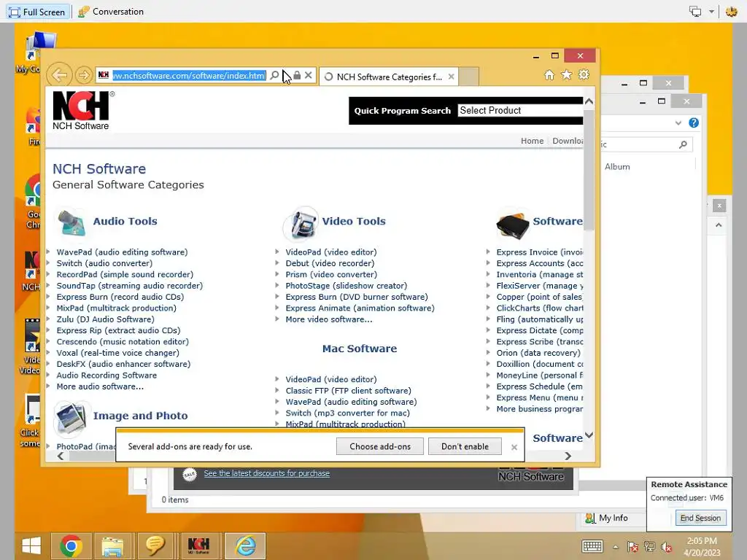The height and width of the screenshot is (560, 747).
Task: Click the search magnifier in address bar
Action: [x=274, y=75]
